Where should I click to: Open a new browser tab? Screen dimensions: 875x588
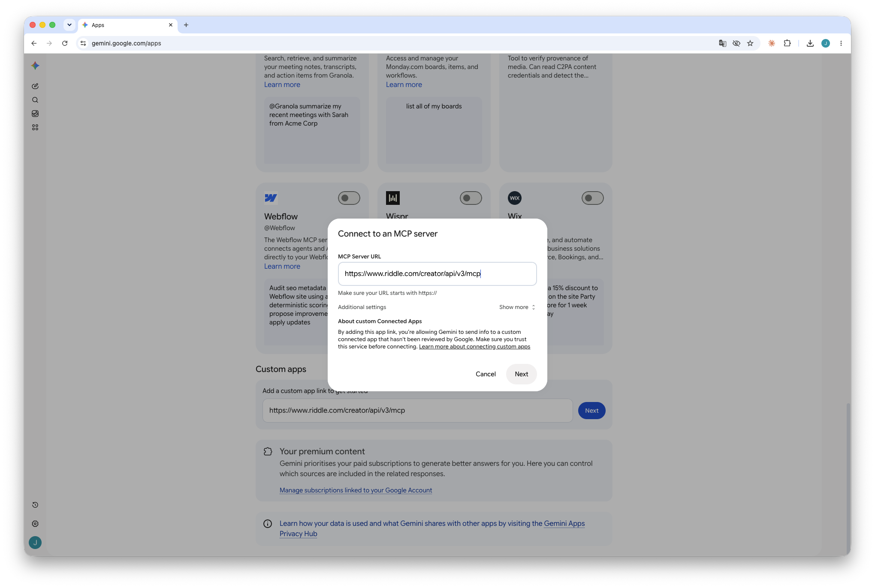click(x=186, y=25)
